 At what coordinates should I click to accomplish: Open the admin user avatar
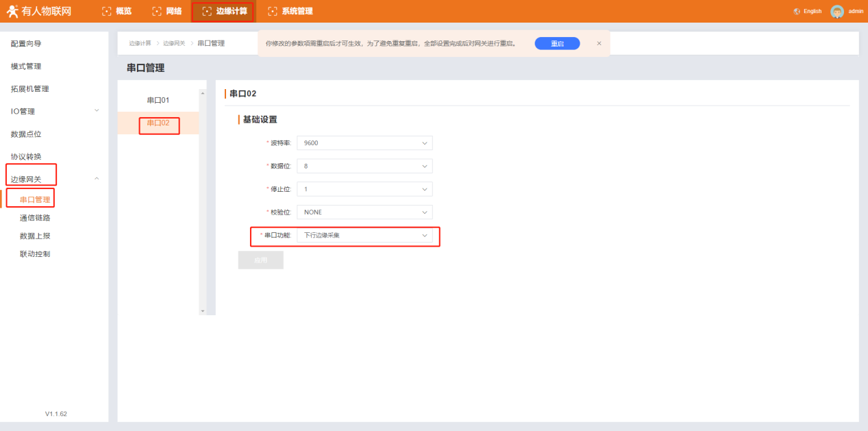[x=836, y=12]
